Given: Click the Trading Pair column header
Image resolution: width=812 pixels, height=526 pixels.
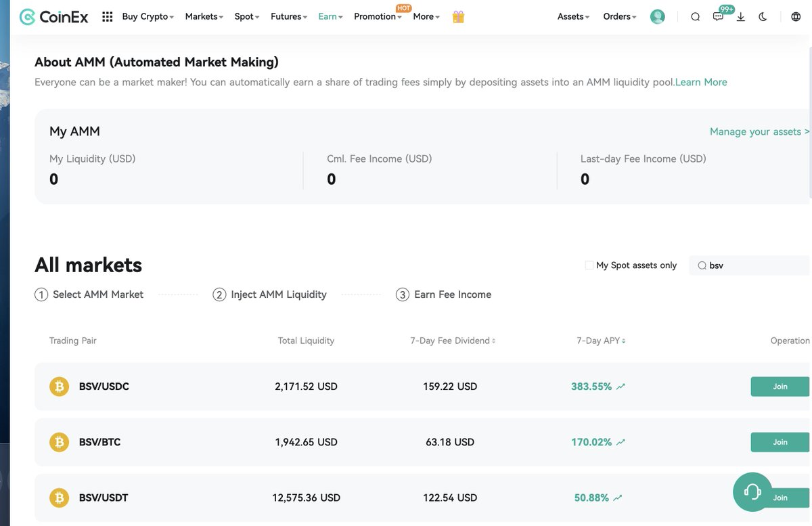Looking at the screenshot, I should coord(73,341).
